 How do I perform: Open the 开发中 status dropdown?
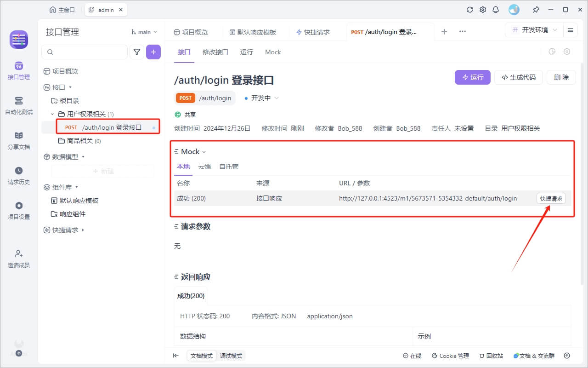pyautogui.click(x=262, y=98)
